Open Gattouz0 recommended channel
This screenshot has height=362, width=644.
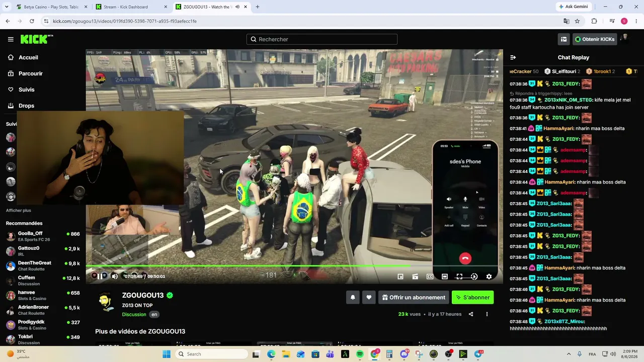tap(43, 251)
